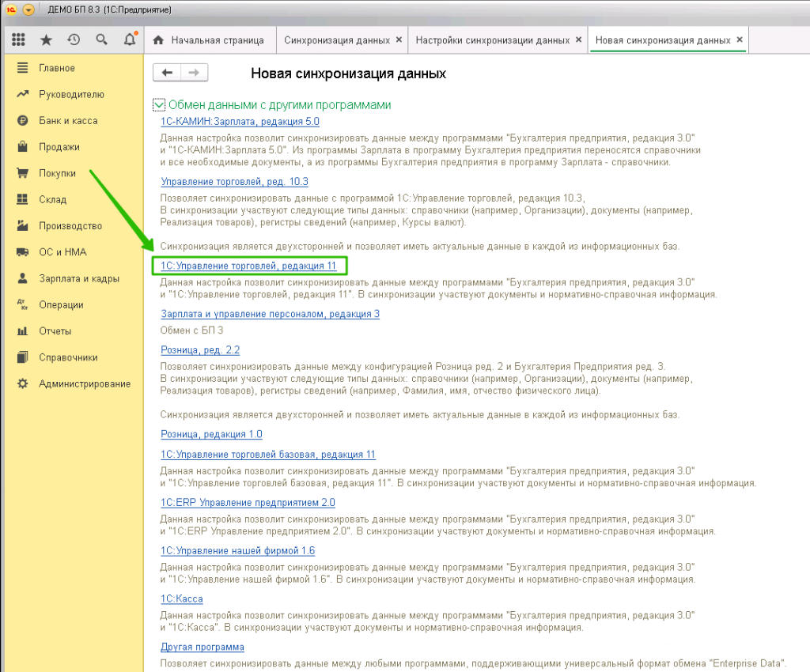Close the 'Новая синхронизация данных' tab

click(739, 40)
